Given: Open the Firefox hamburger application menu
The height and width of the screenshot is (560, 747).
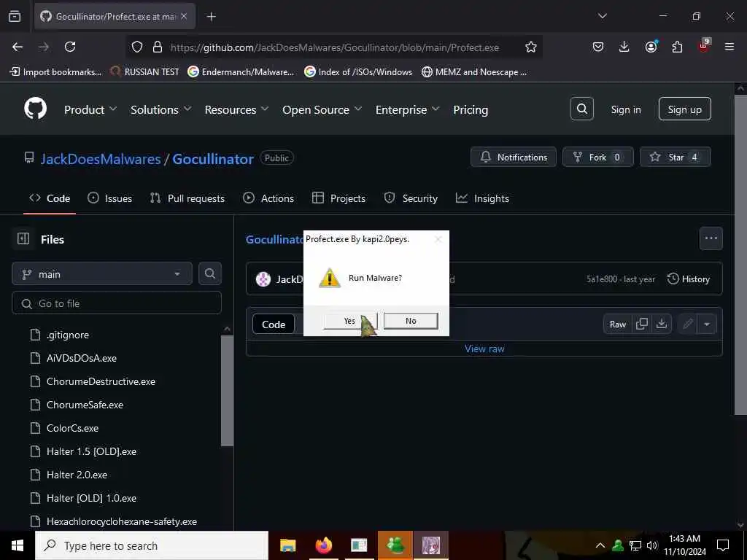Looking at the screenshot, I should click(729, 47).
